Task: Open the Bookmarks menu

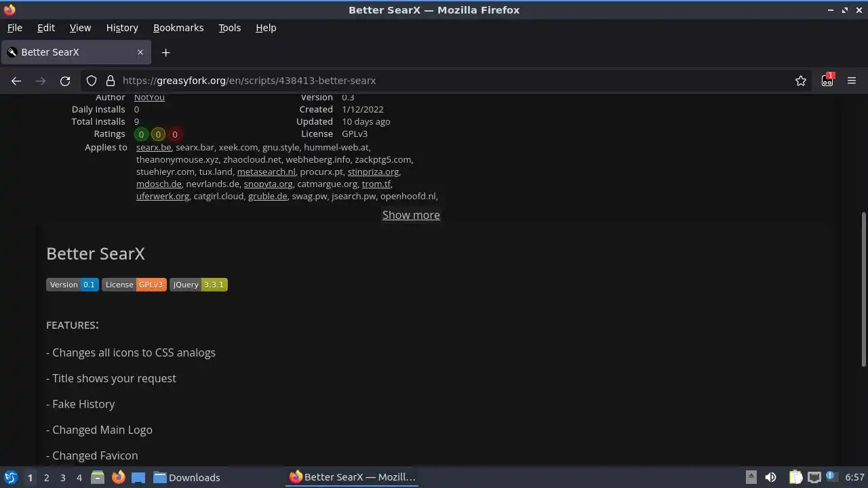Action: [178, 28]
